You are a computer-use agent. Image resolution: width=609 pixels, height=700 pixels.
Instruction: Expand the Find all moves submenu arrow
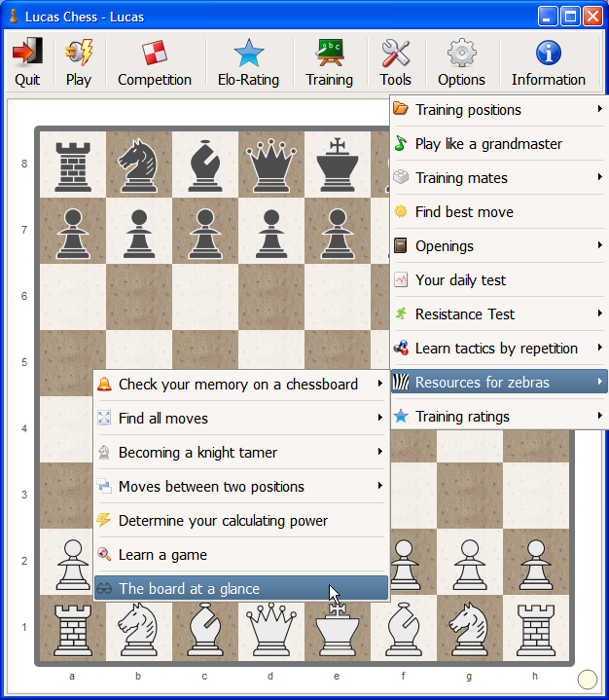click(x=380, y=418)
